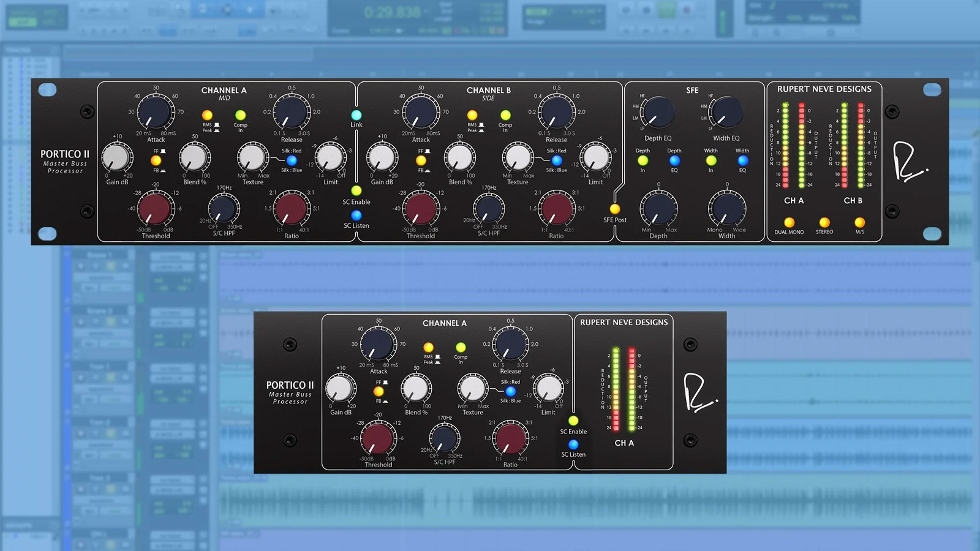Toggle Channel A Comp In button on stereo unit
Viewport: 980px width, 551px height.
coord(240,115)
